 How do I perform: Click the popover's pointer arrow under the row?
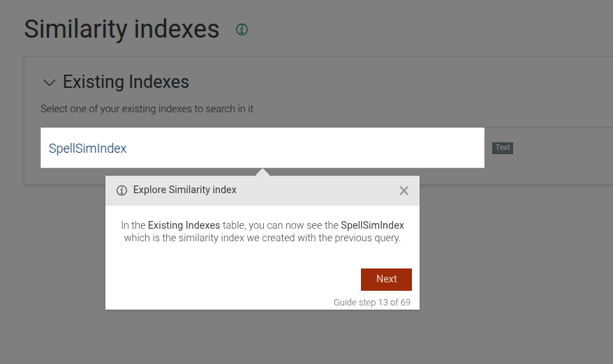(x=263, y=172)
